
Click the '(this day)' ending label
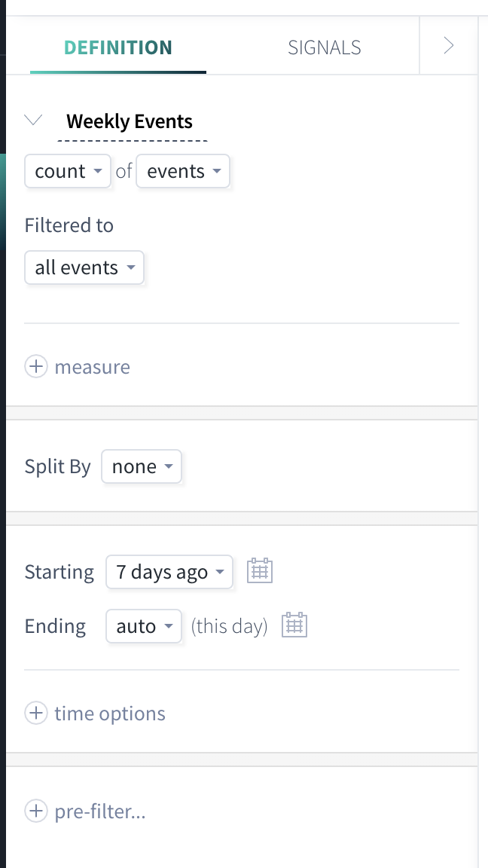click(x=229, y=626)
